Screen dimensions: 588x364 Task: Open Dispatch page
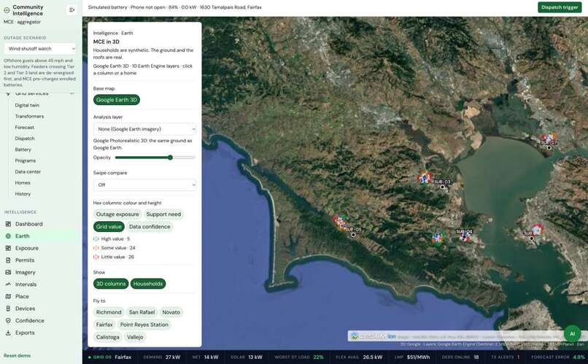(25, 139)
